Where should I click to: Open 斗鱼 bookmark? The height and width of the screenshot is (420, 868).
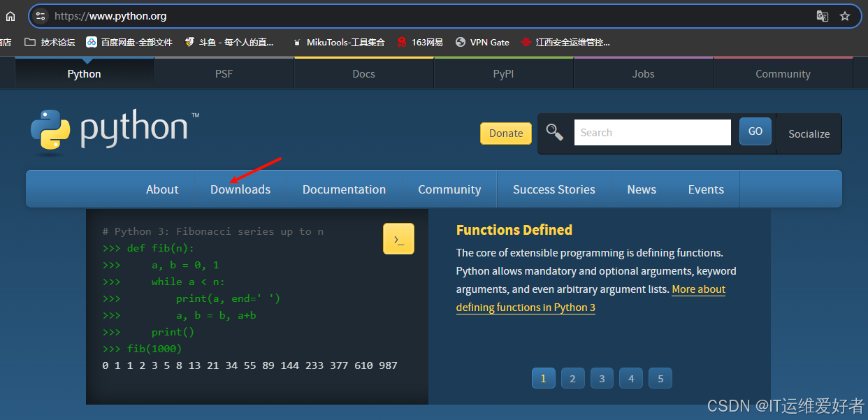click(229, 42)
